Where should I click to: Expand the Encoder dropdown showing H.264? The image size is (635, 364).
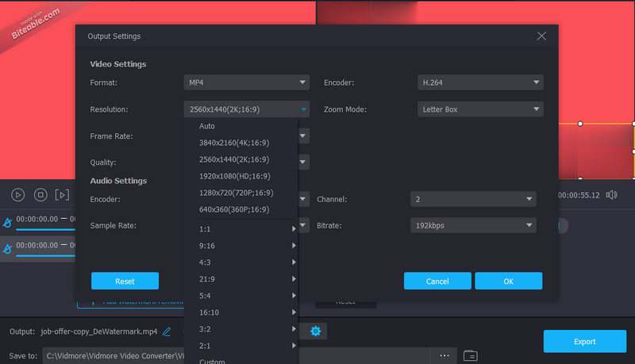point(480,82)
